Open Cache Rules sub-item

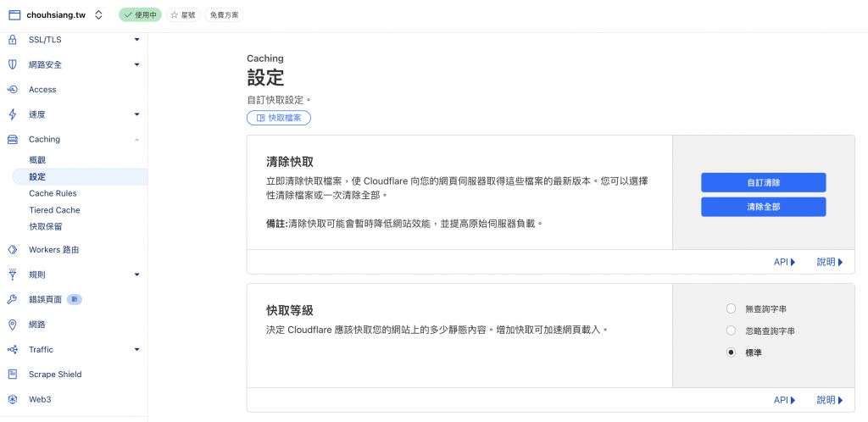[x=53, y=193]
